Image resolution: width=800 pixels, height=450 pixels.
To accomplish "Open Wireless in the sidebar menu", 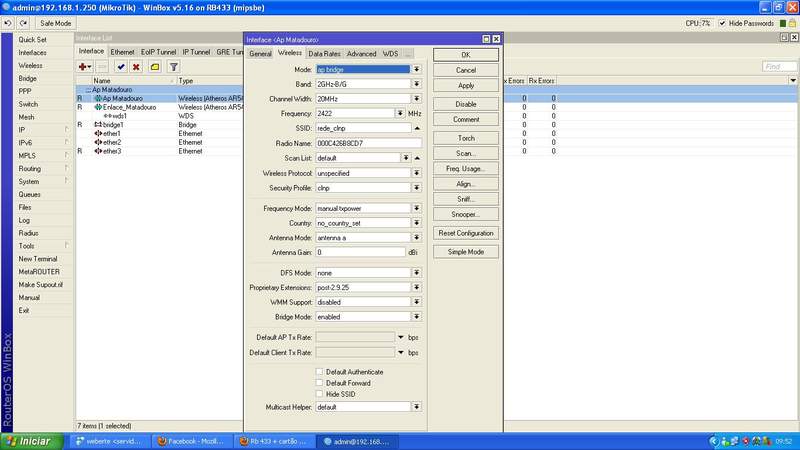I will tap(31, 65).
